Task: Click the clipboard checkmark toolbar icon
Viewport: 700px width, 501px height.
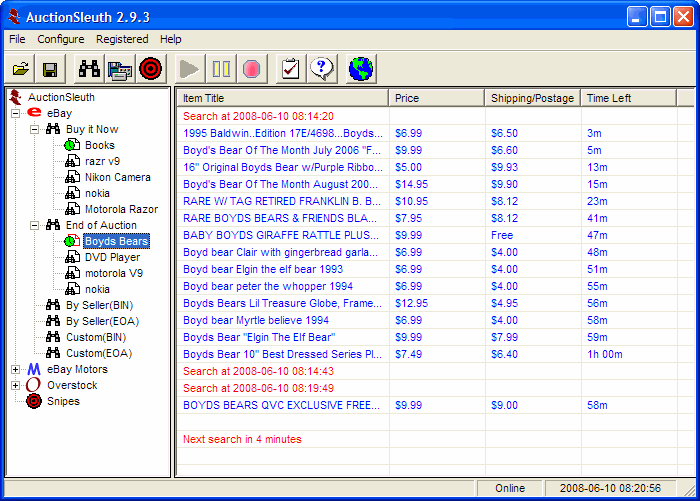Action: tap(289, 69)
